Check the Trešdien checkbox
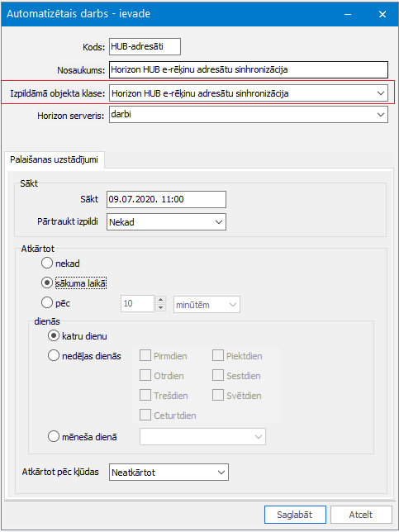The image size is (399, 532). point(145,396)
